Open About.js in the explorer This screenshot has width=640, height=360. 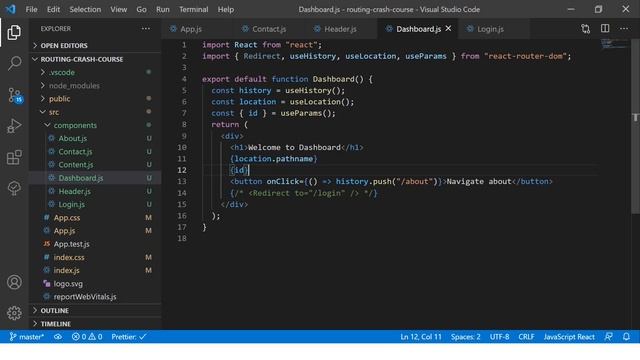point(95,138)
